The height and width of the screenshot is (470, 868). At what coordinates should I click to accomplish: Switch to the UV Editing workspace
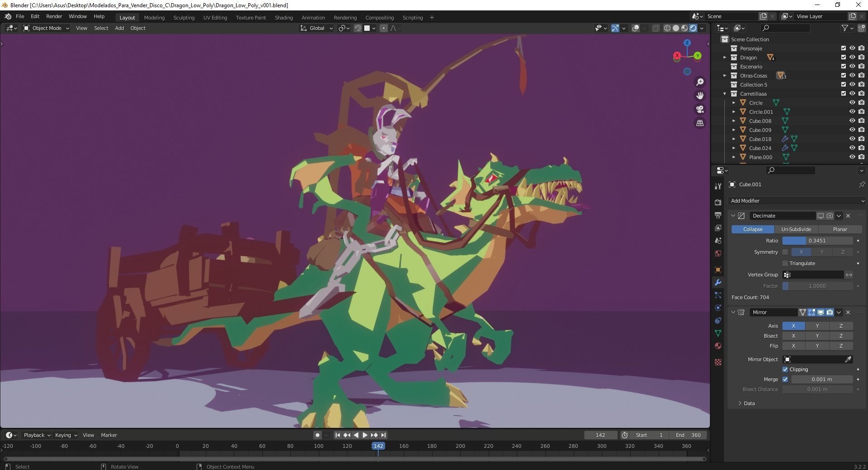click(215, 18)
